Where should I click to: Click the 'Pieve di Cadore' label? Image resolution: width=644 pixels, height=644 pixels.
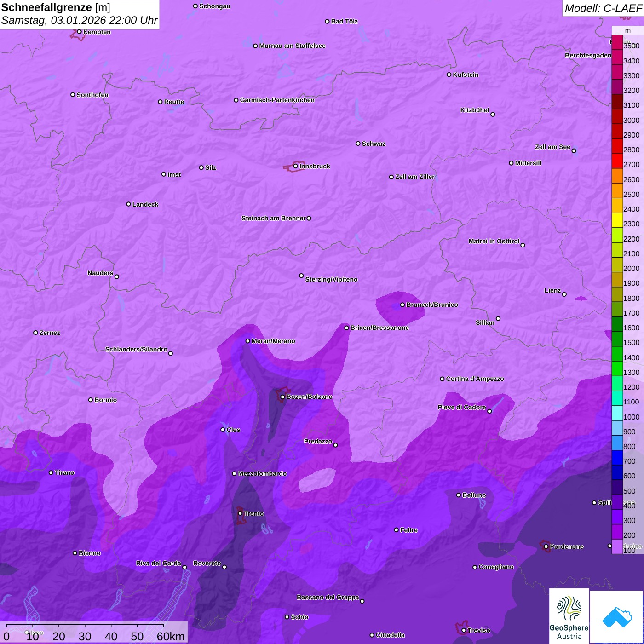(x=462, y=407)
